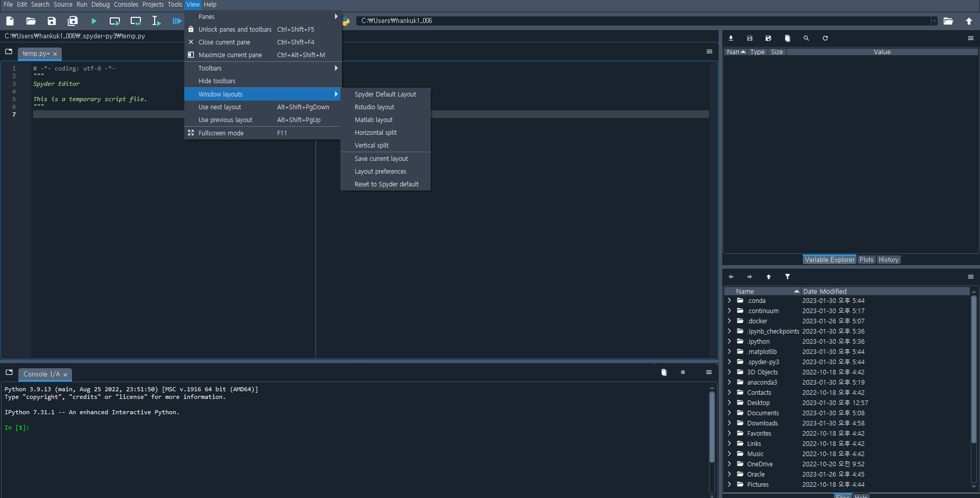980x498 pixels.
Task: Expand the .spyder-py3 folder
Action: (729, 362)
